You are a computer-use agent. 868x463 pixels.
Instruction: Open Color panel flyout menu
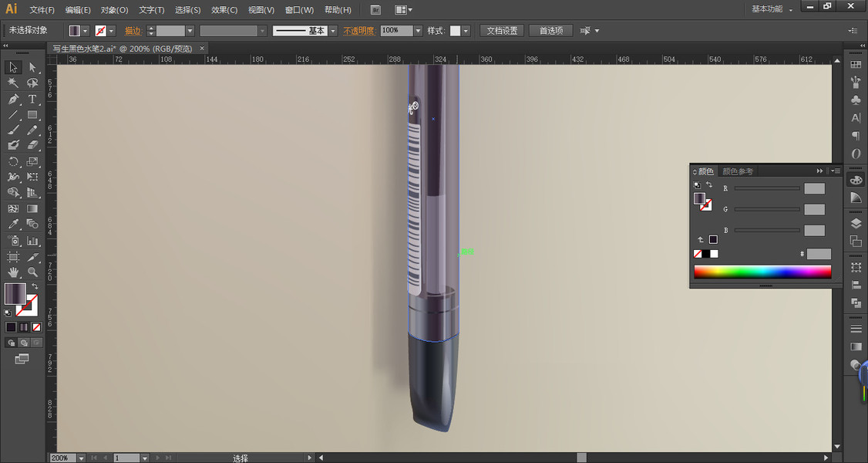[836, 171]
